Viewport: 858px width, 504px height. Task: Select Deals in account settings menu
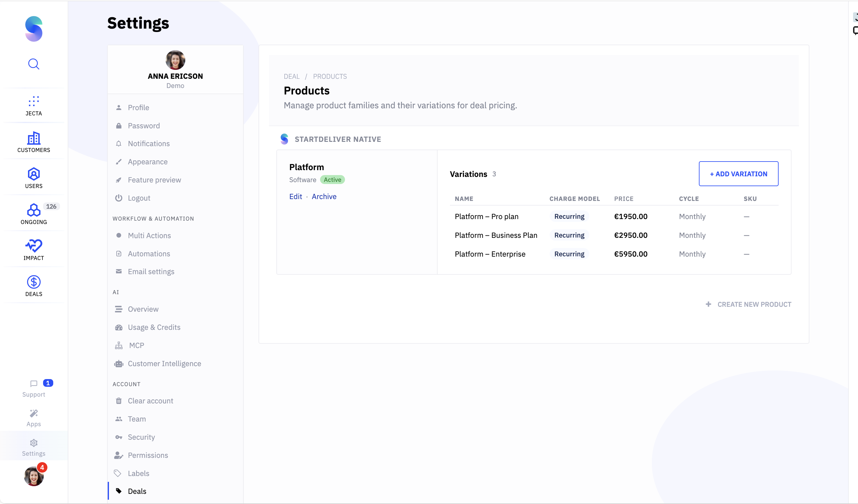137,491
